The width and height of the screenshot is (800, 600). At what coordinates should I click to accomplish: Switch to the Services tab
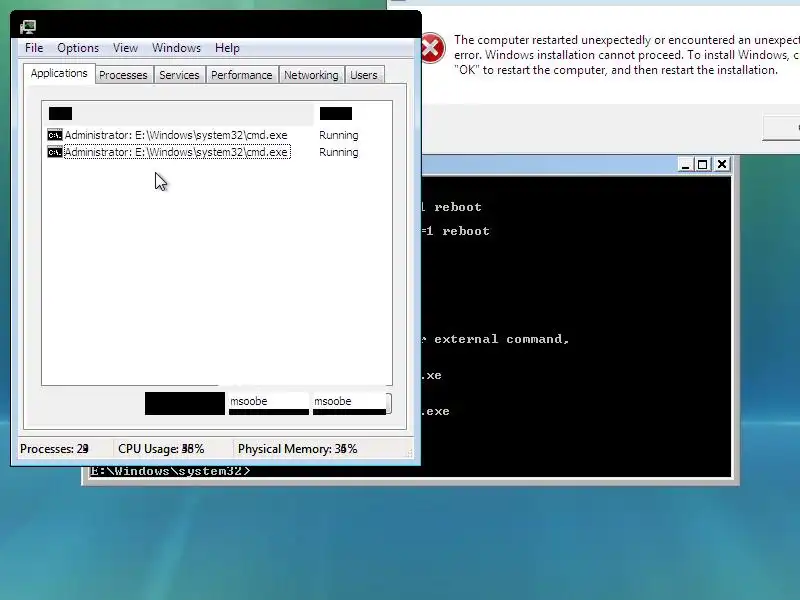179,75
